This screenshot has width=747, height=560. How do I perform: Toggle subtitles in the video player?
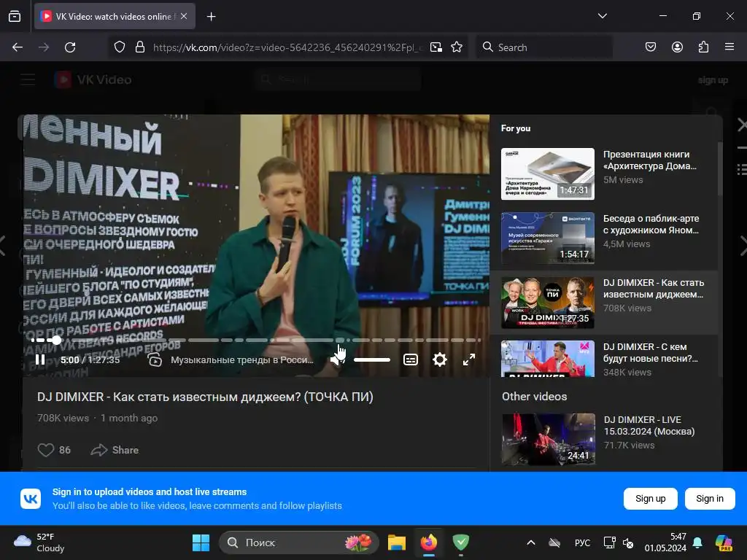click(x=411, y=359)
